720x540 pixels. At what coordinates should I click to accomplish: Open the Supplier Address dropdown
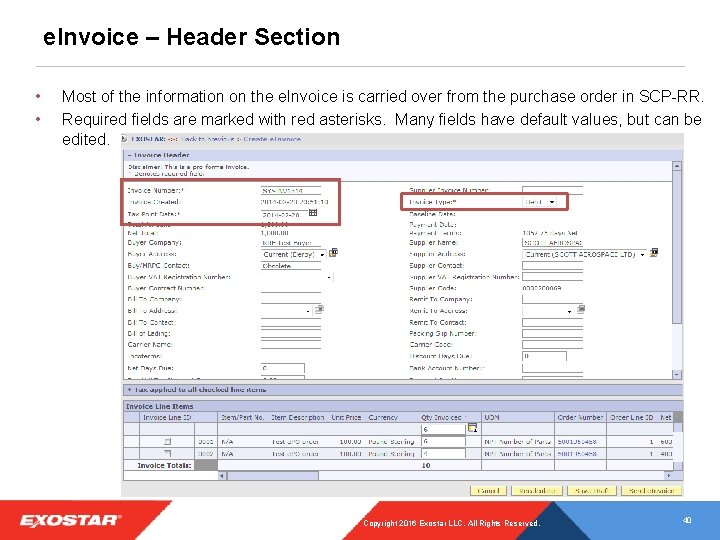[642, 254]
